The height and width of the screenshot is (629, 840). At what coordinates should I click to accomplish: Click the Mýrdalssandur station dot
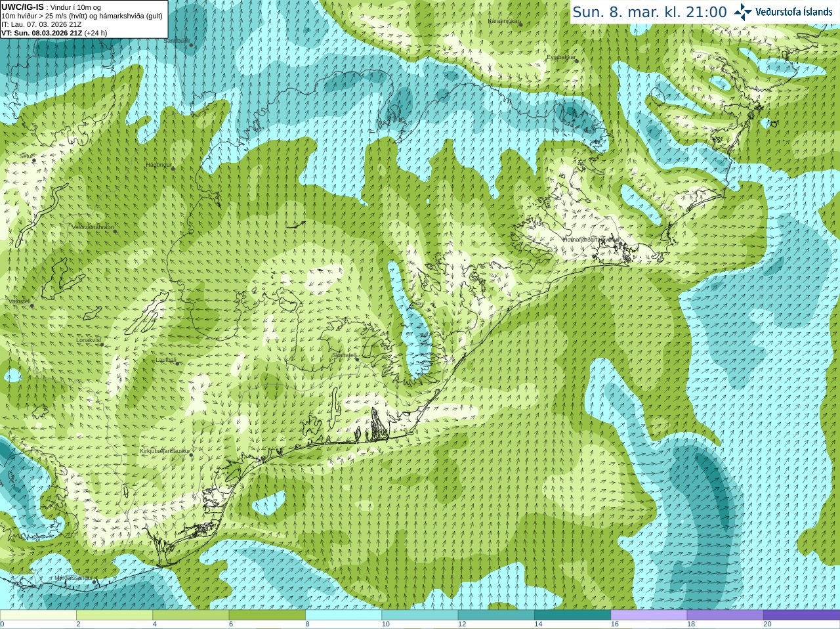coord(94,582)
